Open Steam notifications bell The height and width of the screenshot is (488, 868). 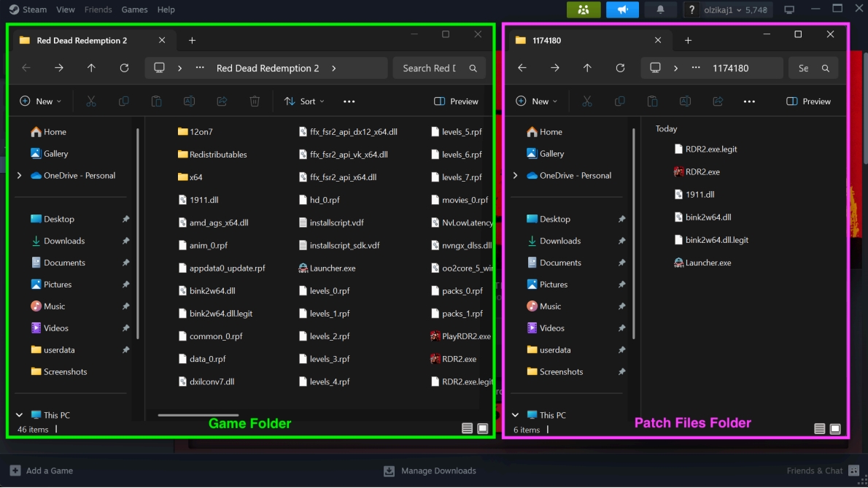[660, 9]
